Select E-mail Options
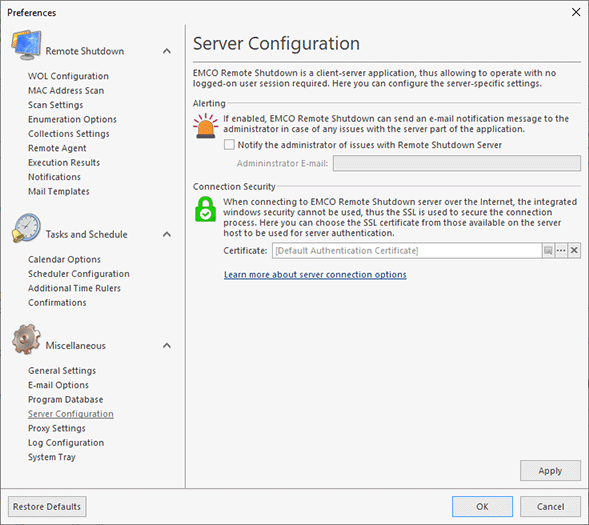Screen dimensions: 589x525 click(58, 385)
